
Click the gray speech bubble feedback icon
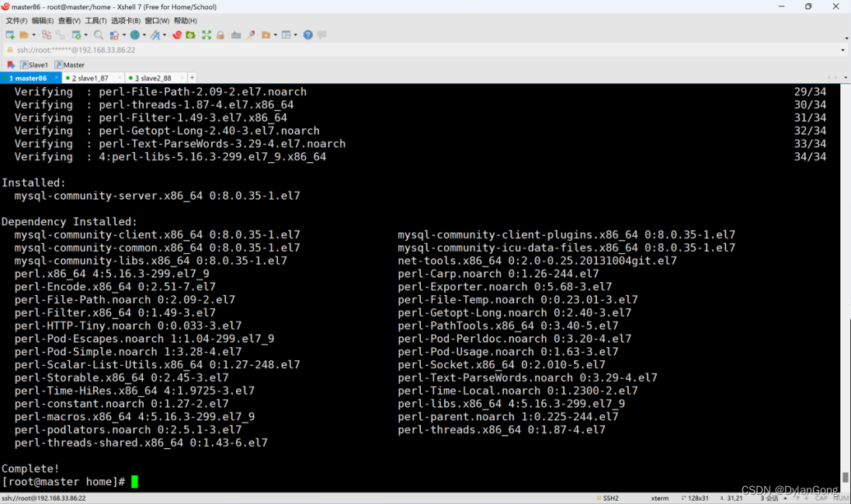[x=321, y=35]
